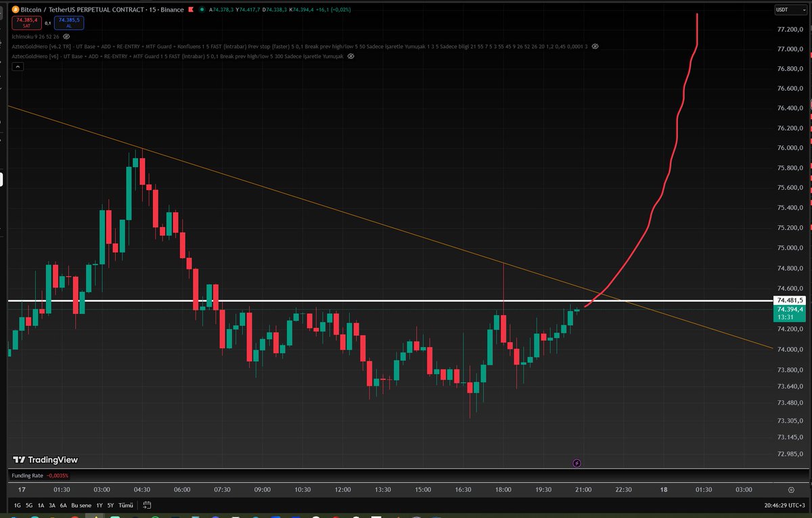The image size is (812, 518).
Task: Click the Bitcoin symbol logo icon
Action: [x=16, y=9]
